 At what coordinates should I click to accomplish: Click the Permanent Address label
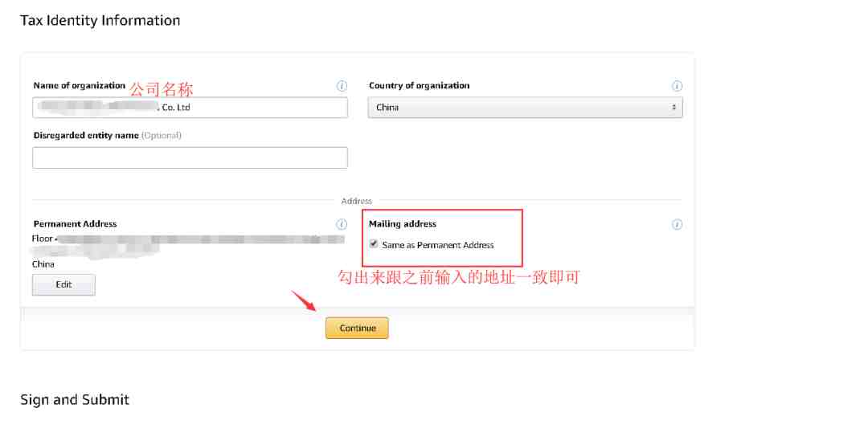coord(75,224)
